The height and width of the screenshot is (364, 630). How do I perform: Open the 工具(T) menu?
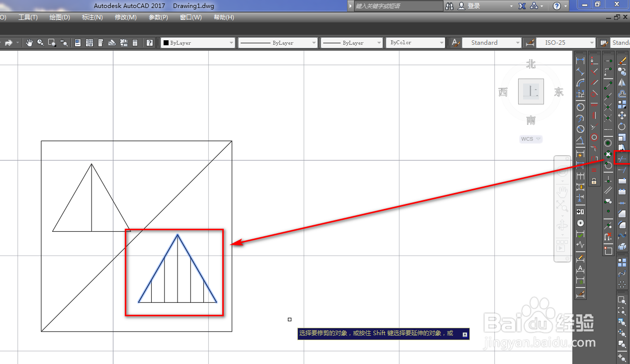[28, 17]
